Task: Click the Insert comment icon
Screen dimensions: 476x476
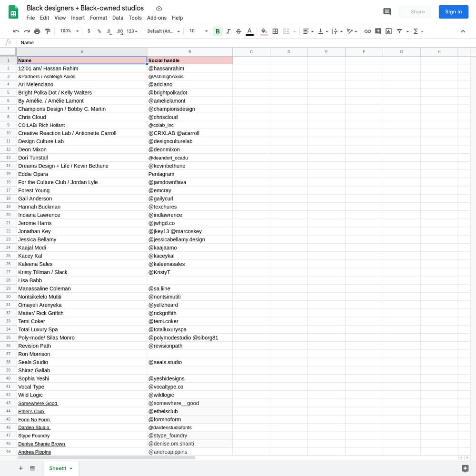Action: (378, 31)
